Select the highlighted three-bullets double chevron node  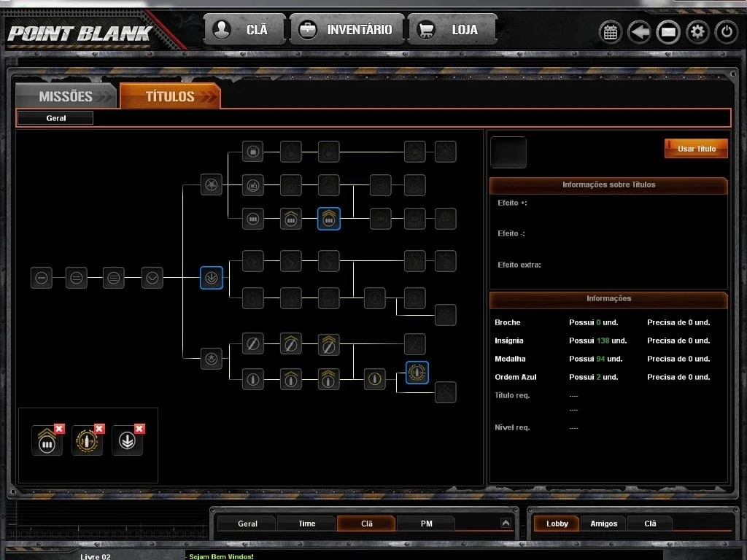point(329,219)
